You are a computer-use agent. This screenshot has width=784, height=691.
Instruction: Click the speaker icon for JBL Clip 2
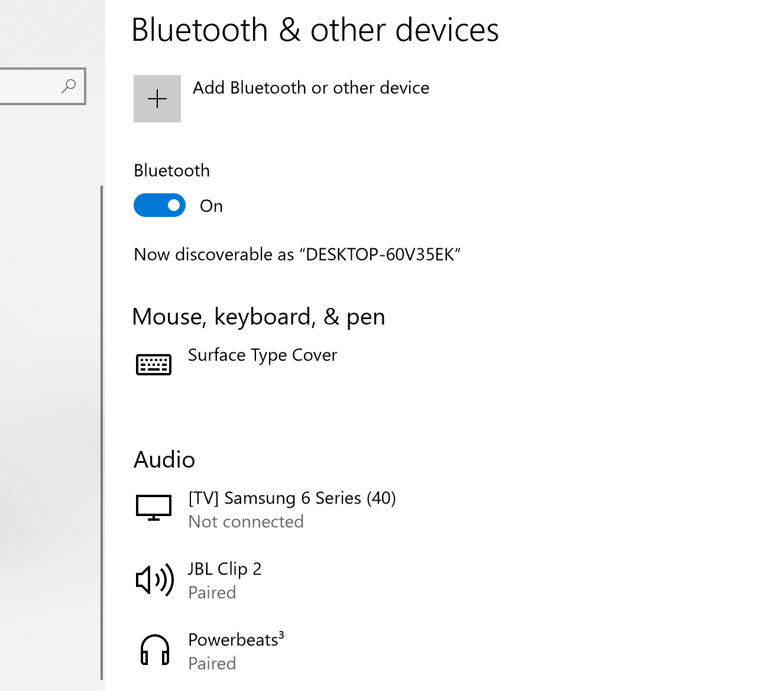click(155, 579)
